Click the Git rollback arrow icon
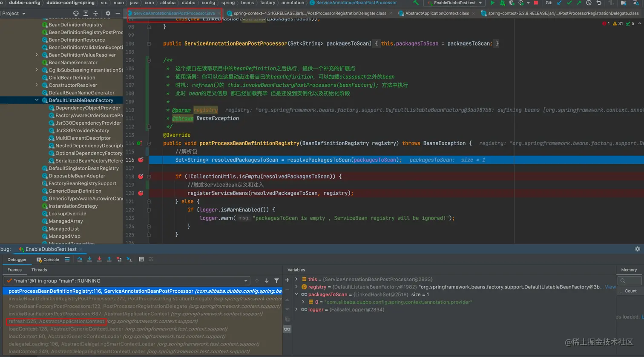This screenshot has width=644, height=357. click(x=598, y=3)
